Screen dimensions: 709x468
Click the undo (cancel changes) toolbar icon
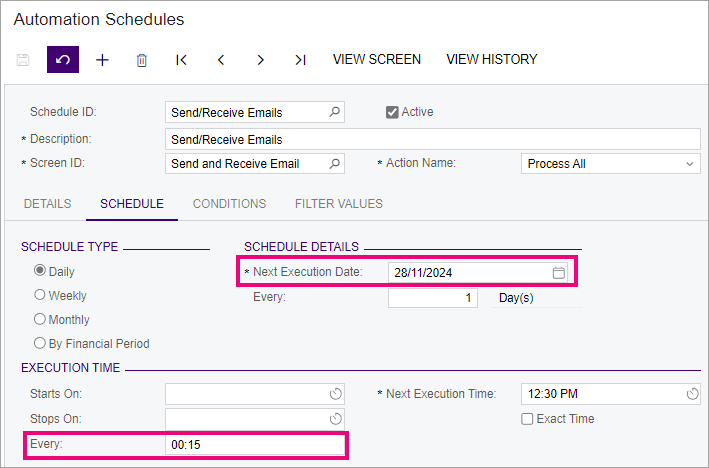pos(62,60)
